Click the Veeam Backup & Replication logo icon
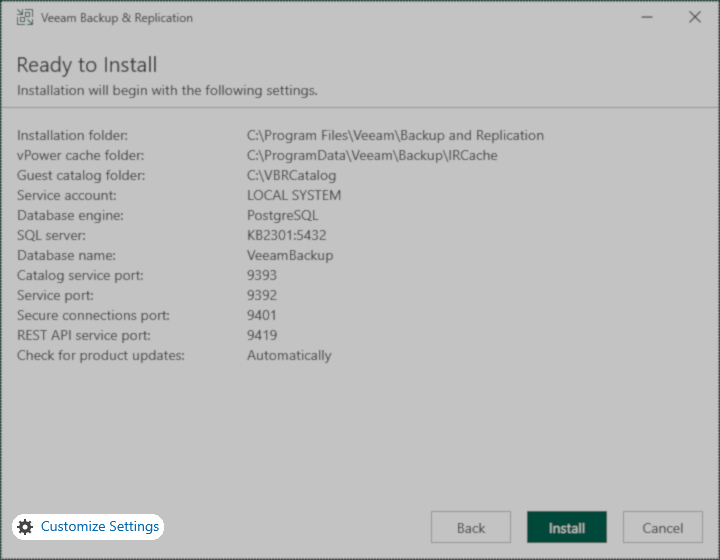 pyautogui.click(x=25, y=17)
